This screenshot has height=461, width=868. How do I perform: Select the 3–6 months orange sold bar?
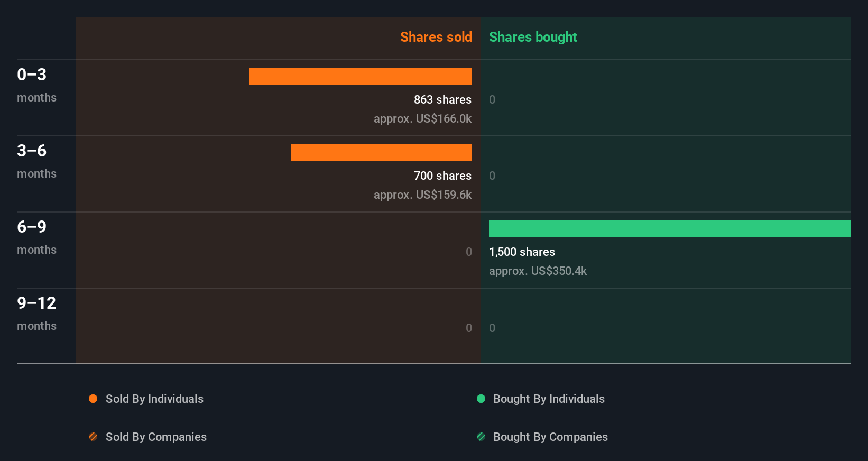click(382, 152)
